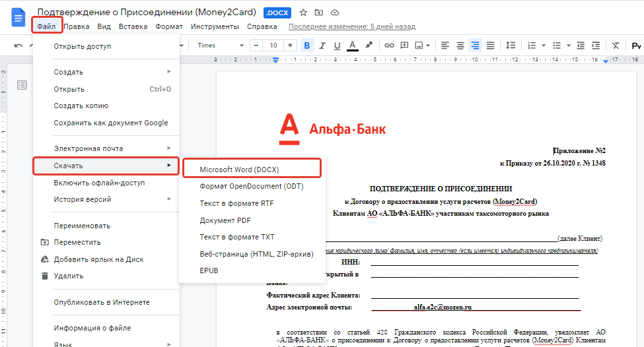Open the Вставка menu

point(133,26)
